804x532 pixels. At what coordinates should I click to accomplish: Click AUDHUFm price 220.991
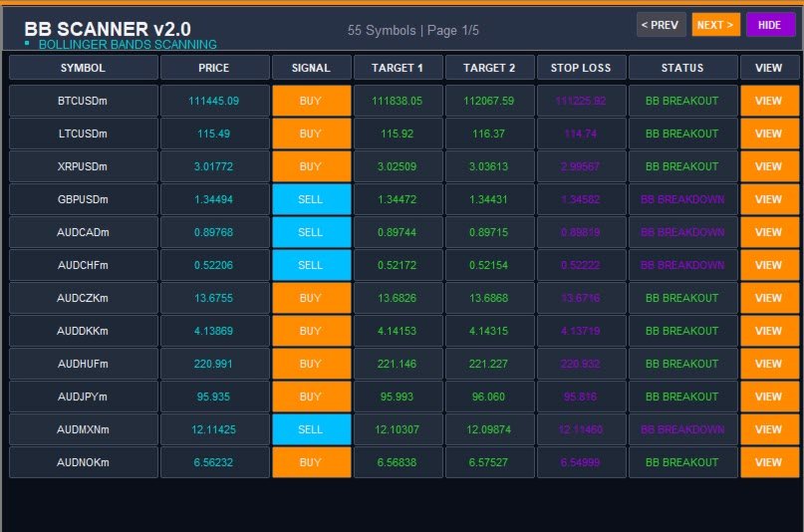[214, 363]
